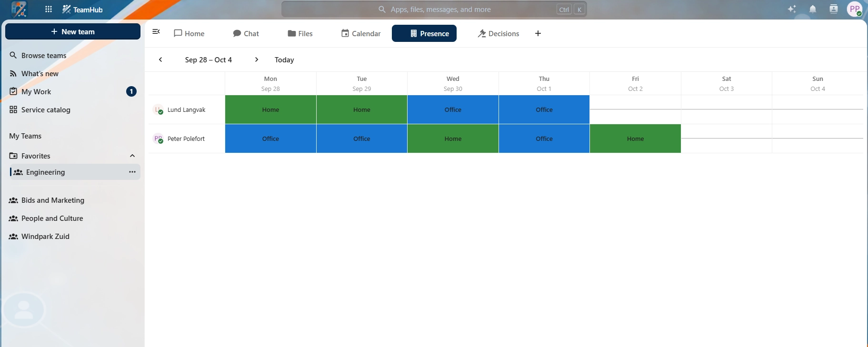Jump to Today
This screenshot has width=868, height=347.
284,59
